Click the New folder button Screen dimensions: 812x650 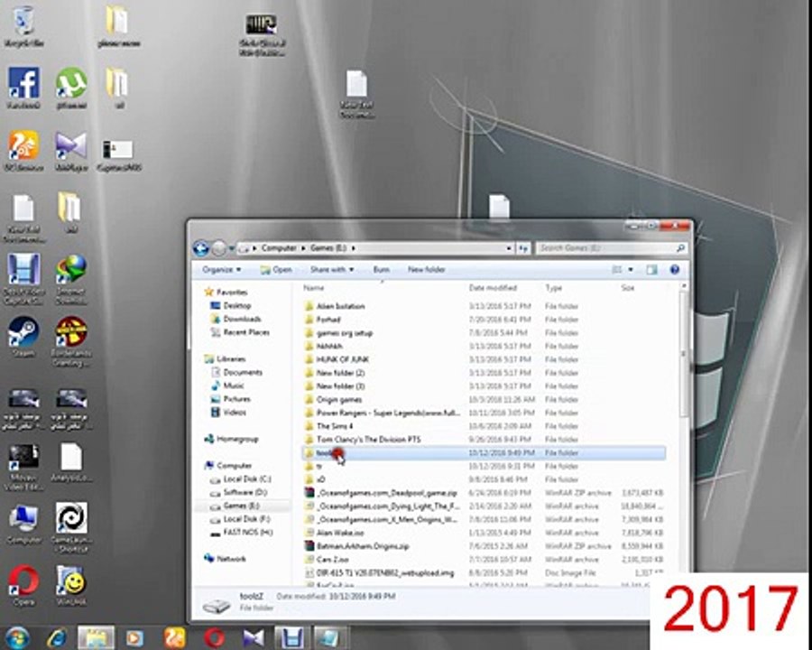426,270
